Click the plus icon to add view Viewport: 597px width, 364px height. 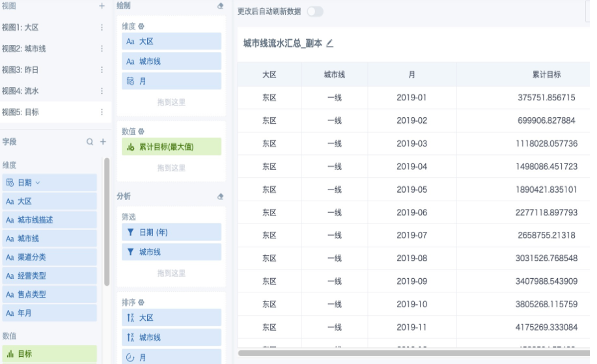(102, 6)
